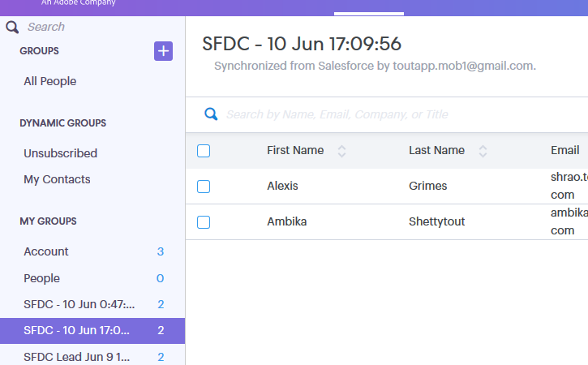This screenshot has height=365, width=588.
Task: Click last name Shettytout
Action: click(x=437, y=221)
